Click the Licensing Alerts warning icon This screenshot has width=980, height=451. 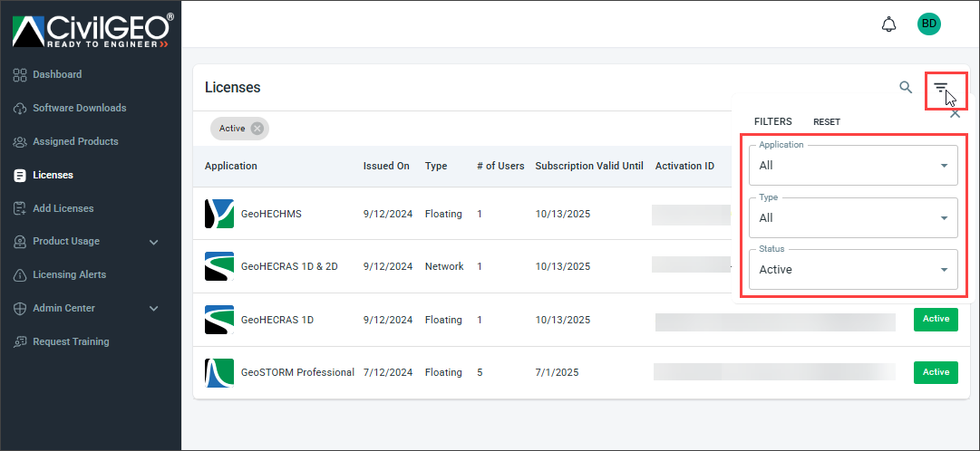click(x=19, y=274)
